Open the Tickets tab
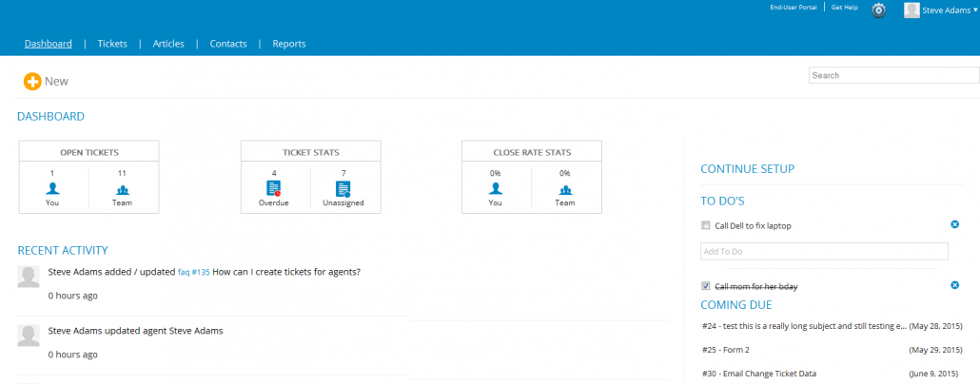 coord(112,44)
